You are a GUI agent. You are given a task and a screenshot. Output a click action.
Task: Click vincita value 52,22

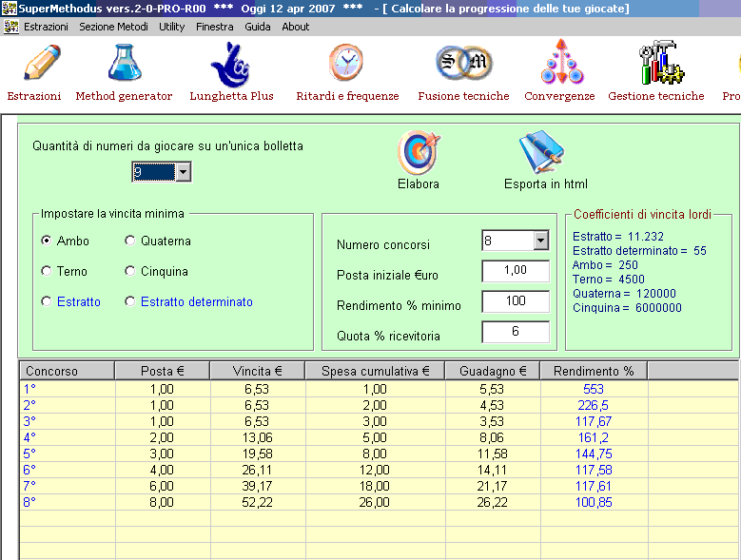point(258,502)
